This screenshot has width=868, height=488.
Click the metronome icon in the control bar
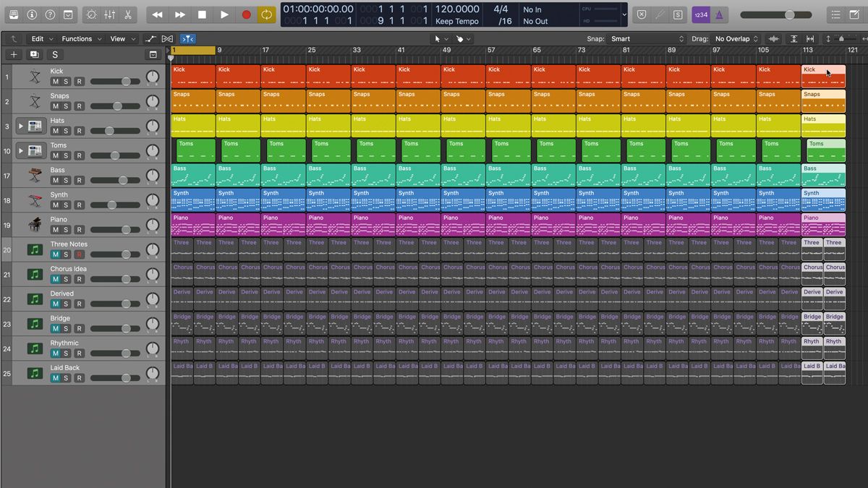pyautogui.click(x=720, y=14)
